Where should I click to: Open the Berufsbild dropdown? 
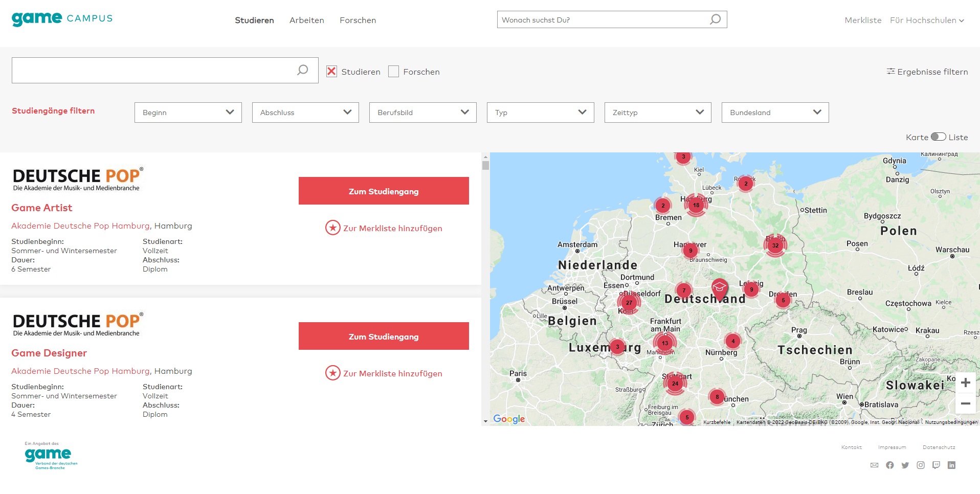click(x=423, y=113)
